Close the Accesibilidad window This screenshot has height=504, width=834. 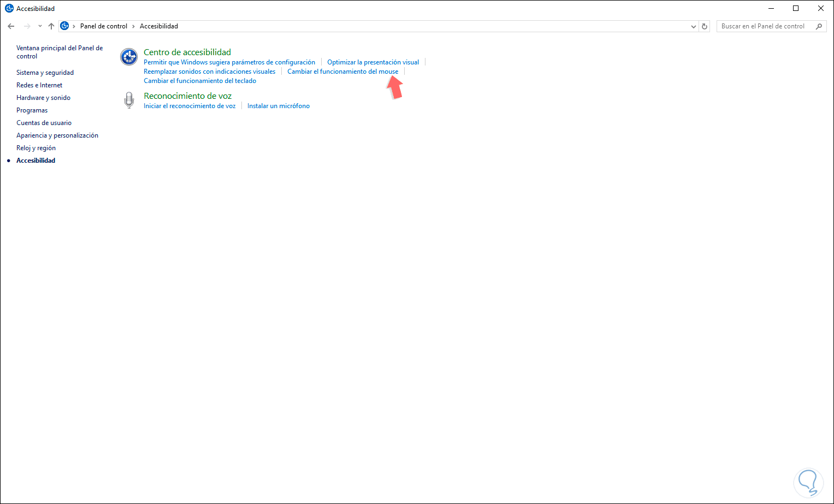(821, 9)
